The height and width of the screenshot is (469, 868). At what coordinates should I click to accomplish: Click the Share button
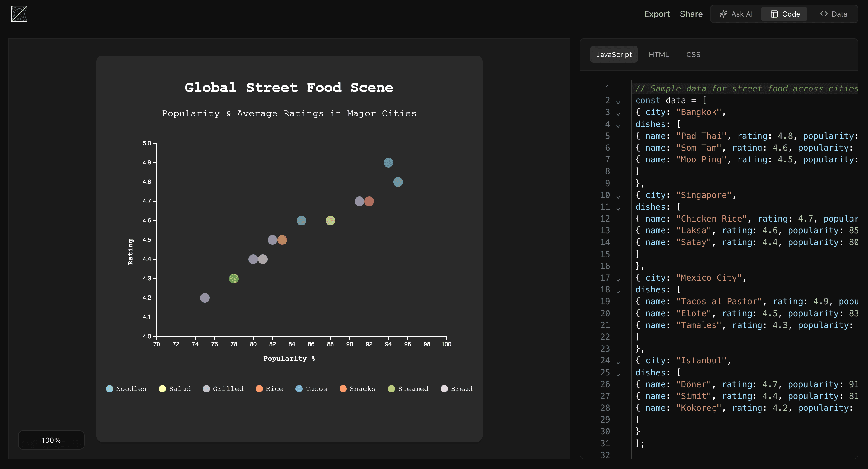[x=691, y=13]
